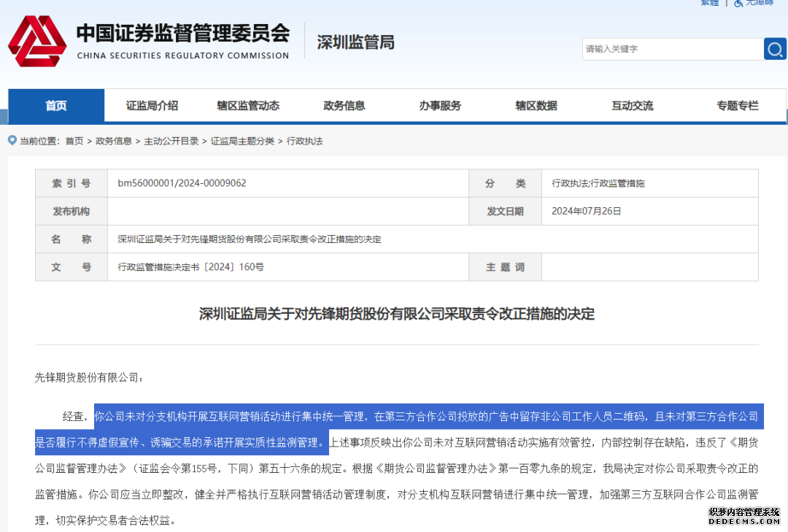Click the 发文日期 label cell
This screenshot has height=532, width=788.
[x=505, y=211]
